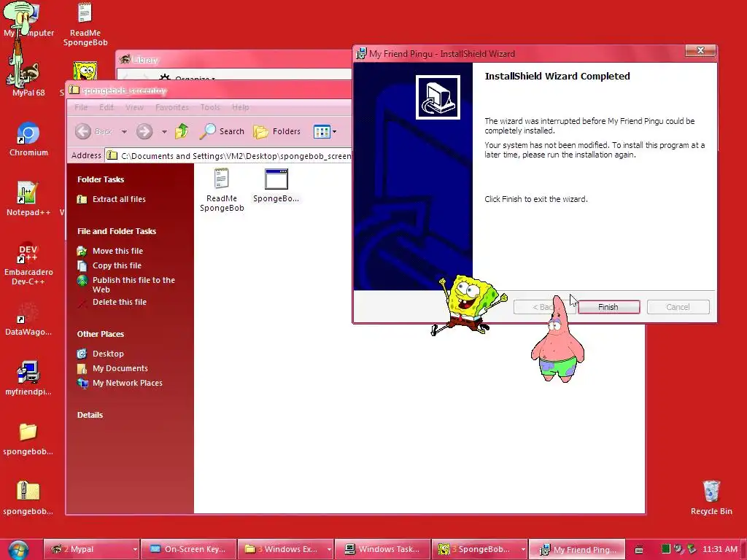Screen dimensions: 747x560
Task: Expand the Mypal taskbar group dropdown
Action: pyautogui.click(x=135, y=550)
